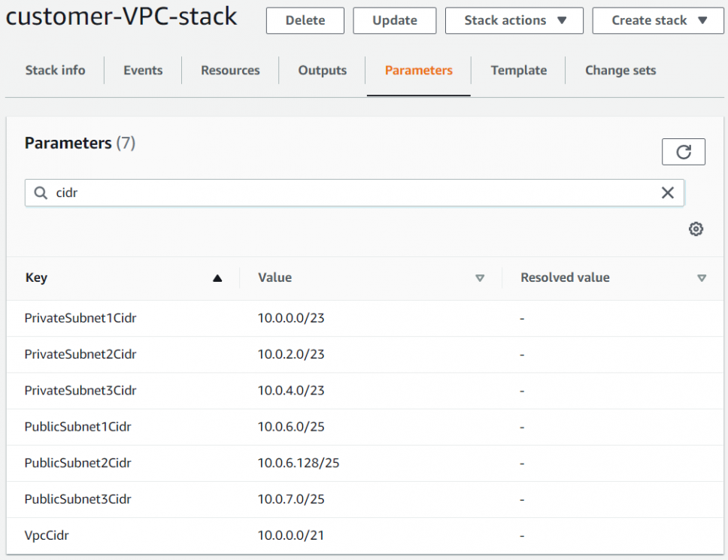Image resolution: width=728 pixels, height=560 pixels.
Task: Open the Stack actions dropdown
Action: coord(514,20)
